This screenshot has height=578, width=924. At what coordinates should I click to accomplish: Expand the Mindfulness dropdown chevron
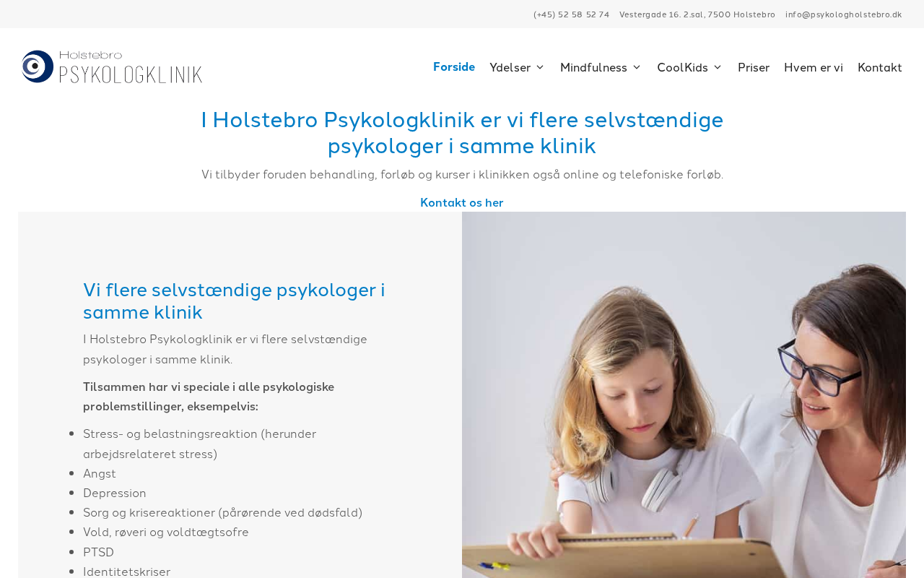click(x=637, y=67)
